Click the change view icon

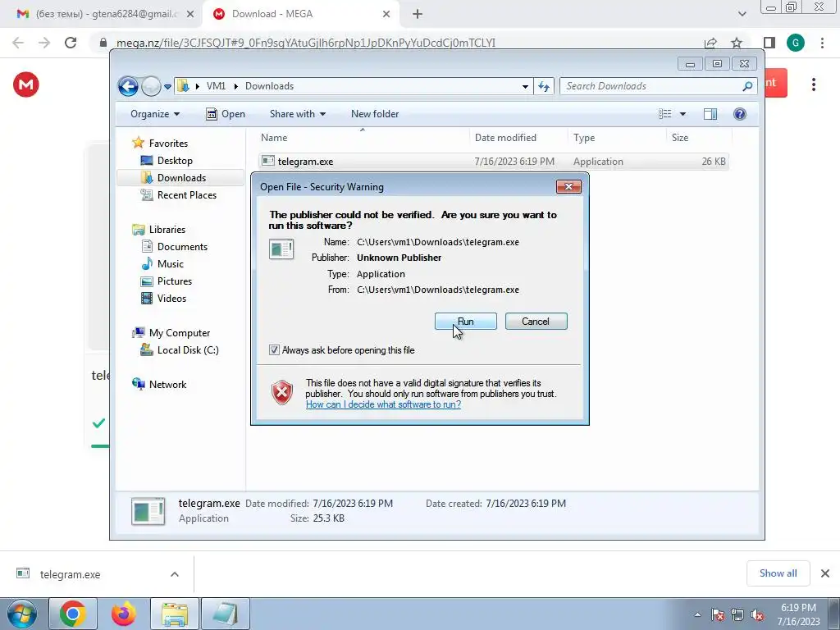tap(664, 114)
